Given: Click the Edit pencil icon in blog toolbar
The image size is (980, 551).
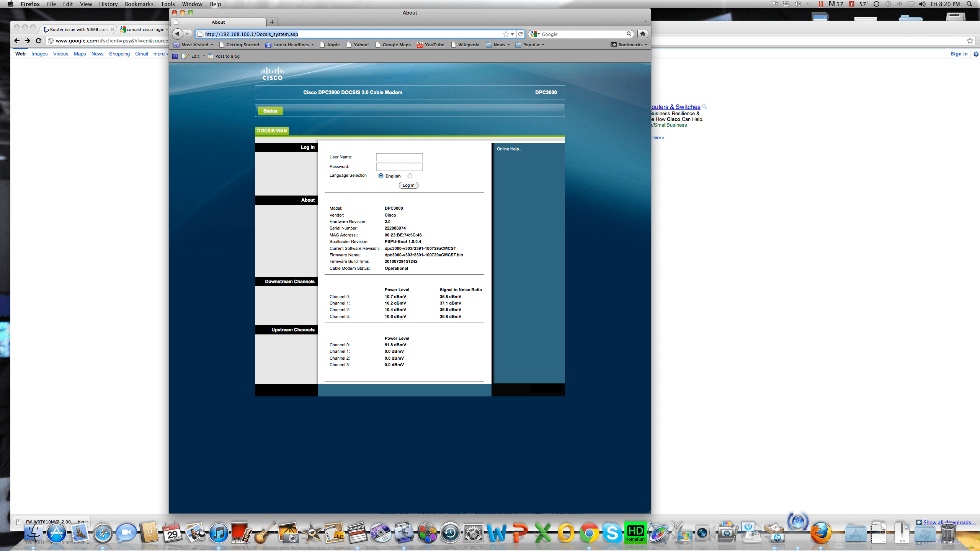Looking at the screenshot, I should 185,56.
